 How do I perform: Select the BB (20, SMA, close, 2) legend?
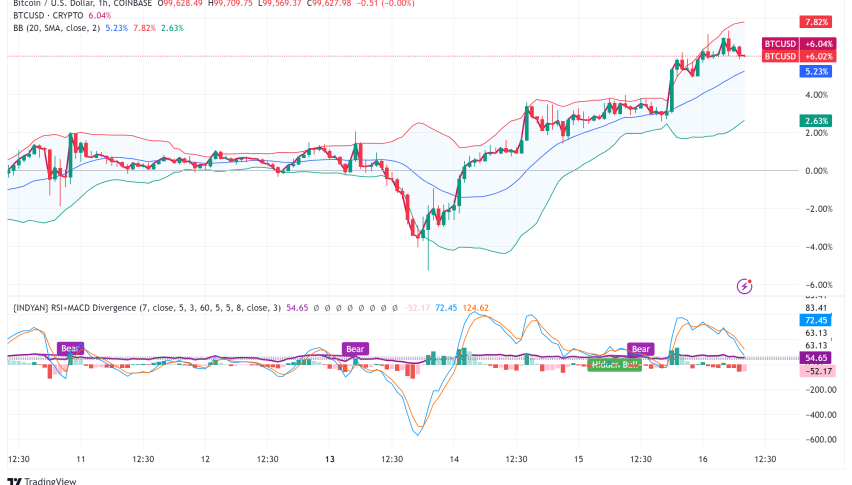click(57, 28)
